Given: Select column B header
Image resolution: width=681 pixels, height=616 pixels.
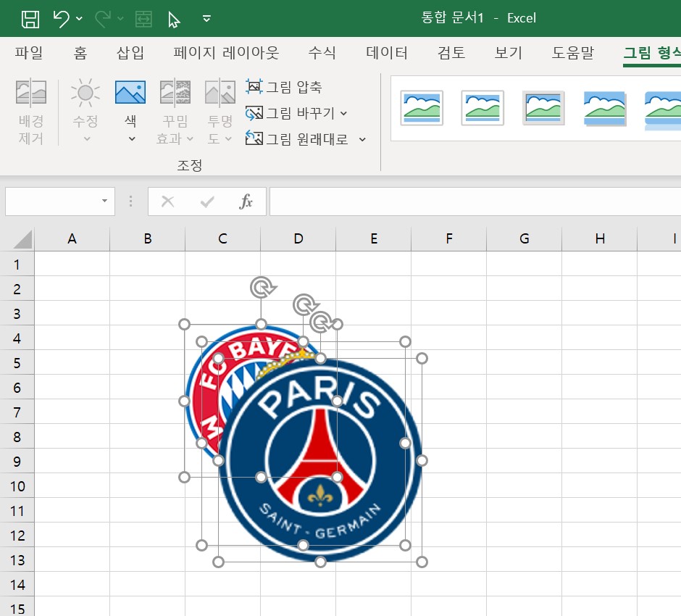Looking at the screenshot, I should tap(148, 238).
